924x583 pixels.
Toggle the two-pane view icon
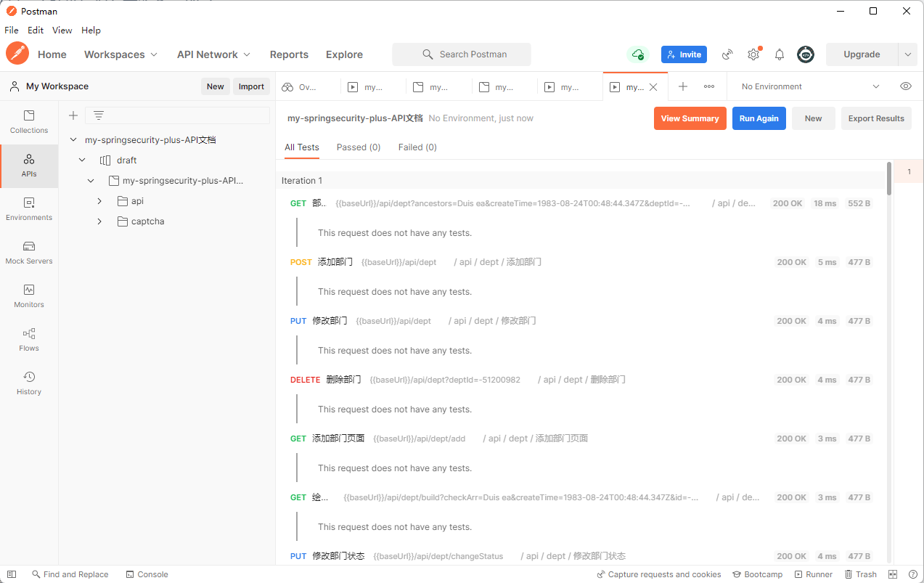(x=893, y=574)
